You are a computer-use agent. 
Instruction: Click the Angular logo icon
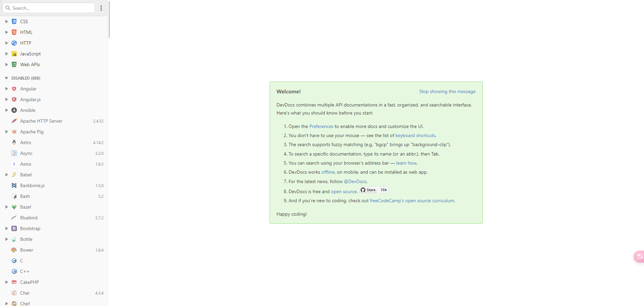click(14, 89)
